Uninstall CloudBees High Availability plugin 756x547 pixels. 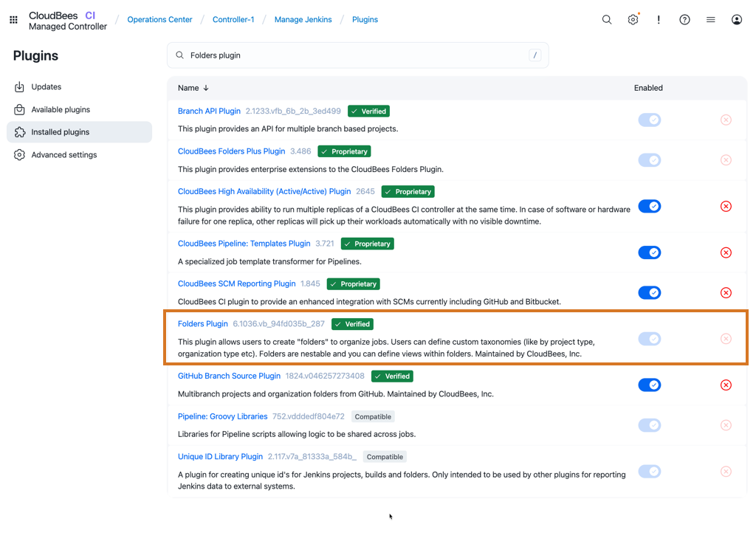coord(726,207)
